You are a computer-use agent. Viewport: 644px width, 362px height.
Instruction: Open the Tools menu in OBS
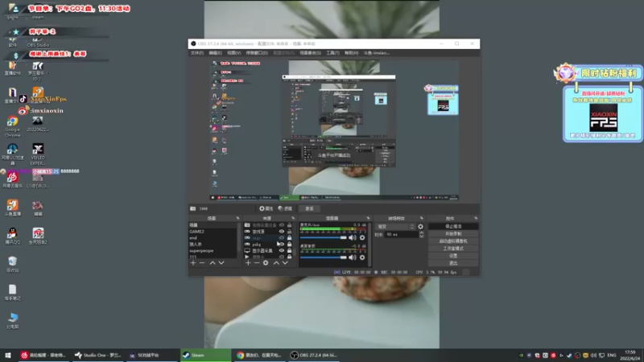coord(332,53)
